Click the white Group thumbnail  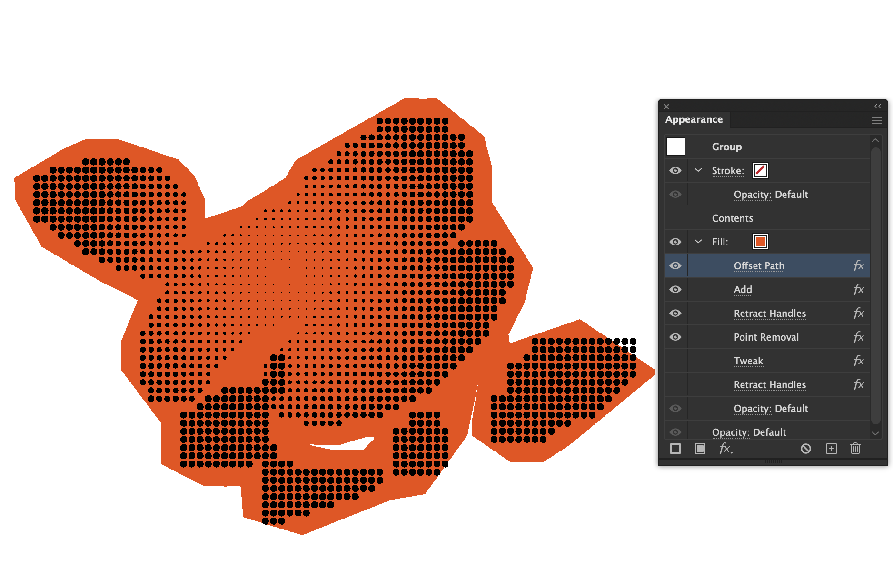(x=676, y=147)
